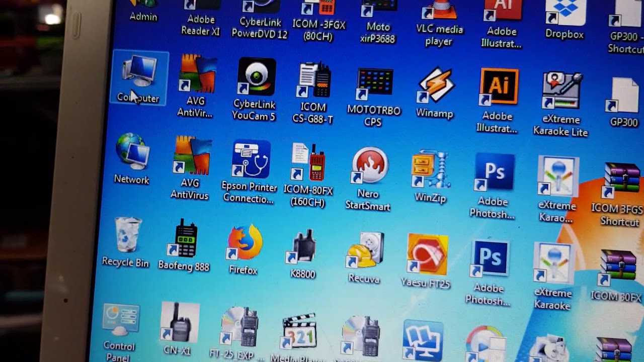Launch CyberLink YouCam 5
This screenshot has width=644, height=362.
(255, 89)
